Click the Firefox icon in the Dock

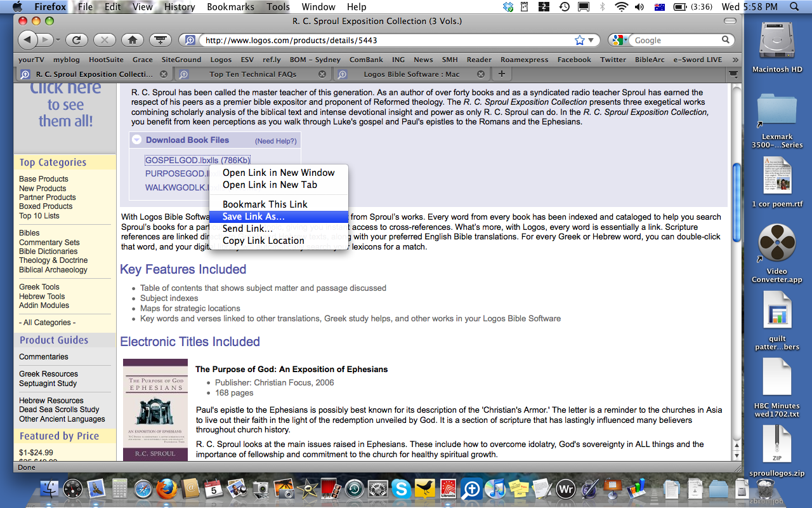167,489
